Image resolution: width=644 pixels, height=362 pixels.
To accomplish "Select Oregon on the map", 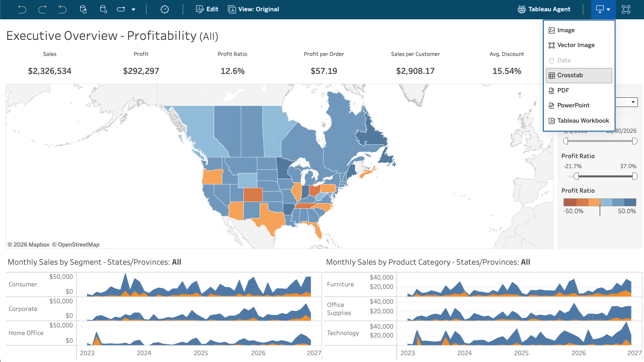I will 213,176.
